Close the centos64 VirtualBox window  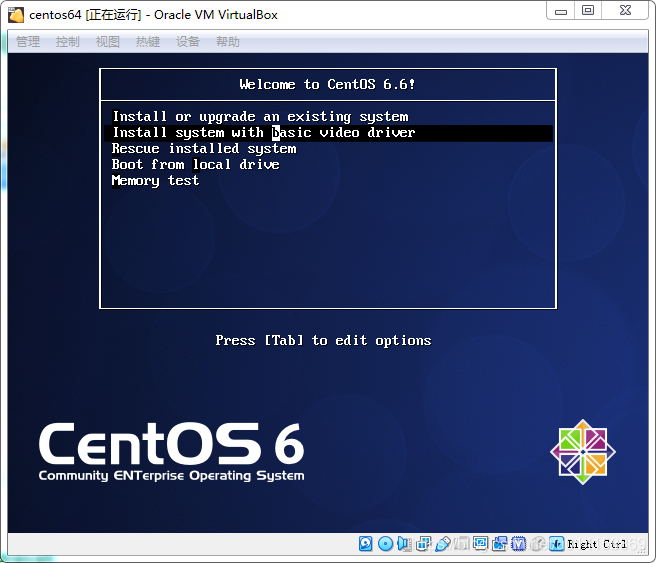[625, 10]
